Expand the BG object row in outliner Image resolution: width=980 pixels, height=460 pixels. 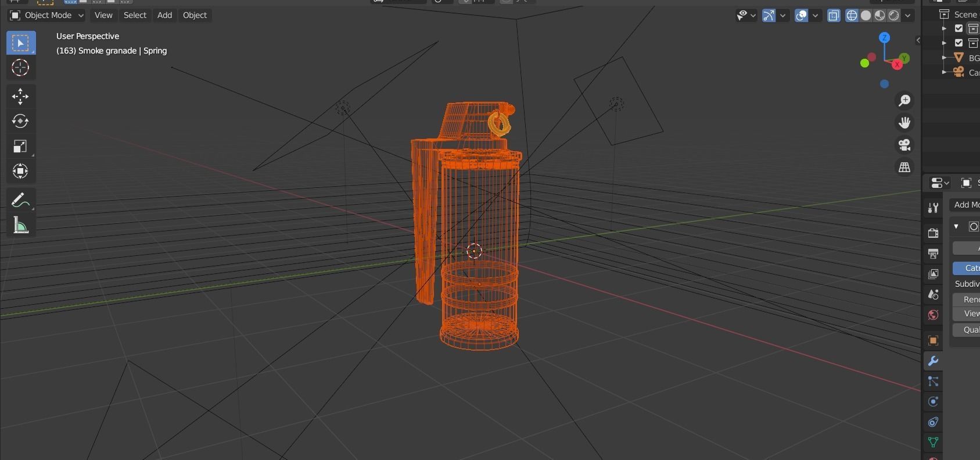[944, 58]
